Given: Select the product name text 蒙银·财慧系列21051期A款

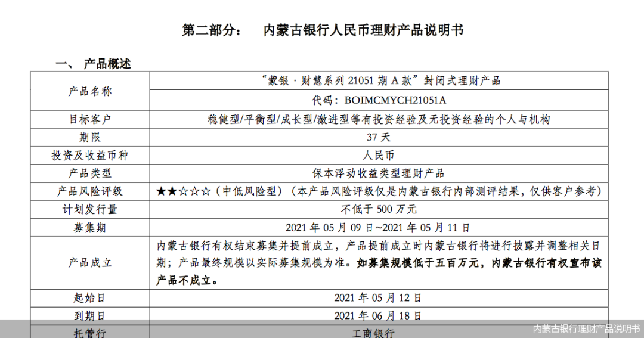Looking at the screenshot, I should (x=340, y=81).
